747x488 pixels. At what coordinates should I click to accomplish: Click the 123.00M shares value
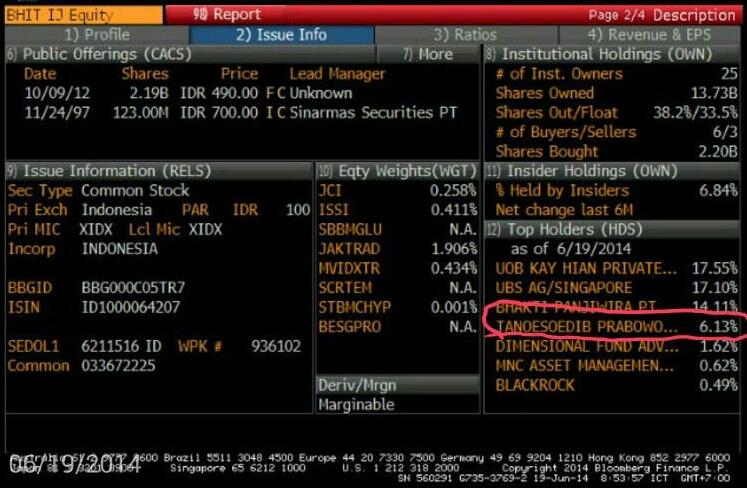pyautogui.click(x=141, y=113)
